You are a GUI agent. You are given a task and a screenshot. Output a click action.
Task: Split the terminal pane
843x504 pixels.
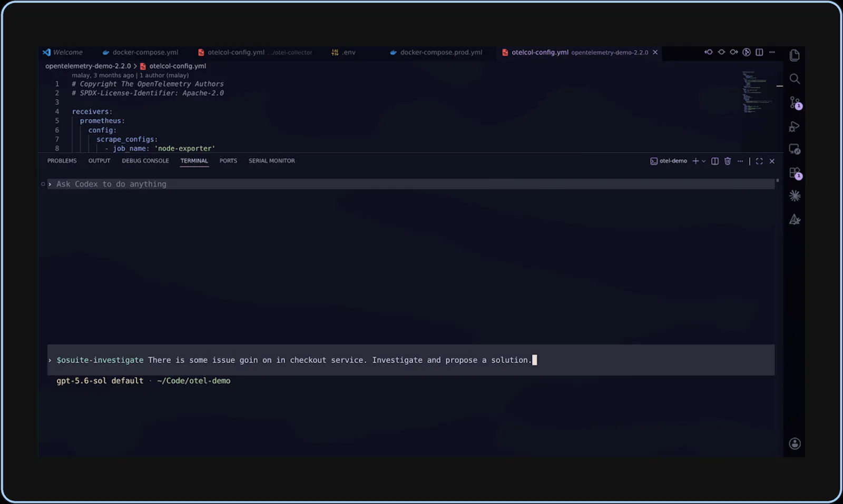tap(715, 161)
